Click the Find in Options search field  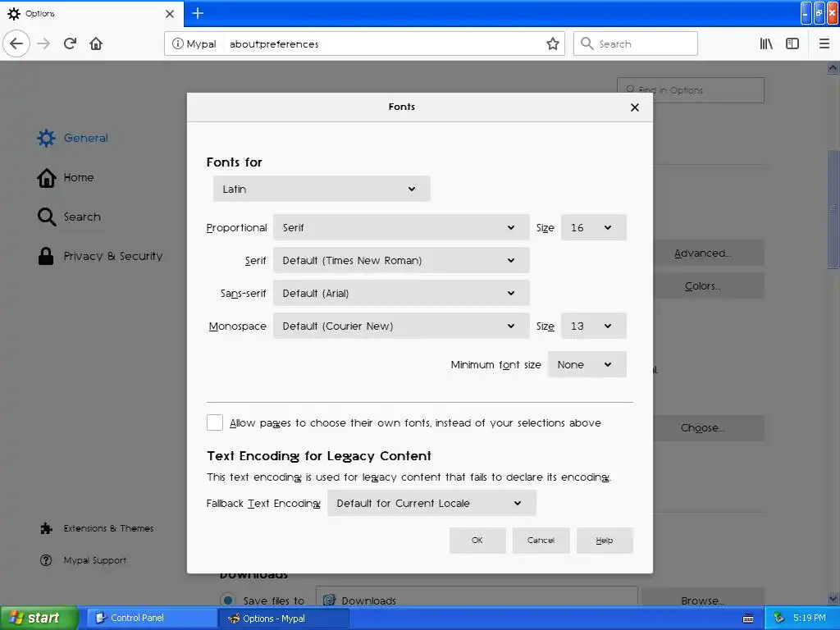691,90
